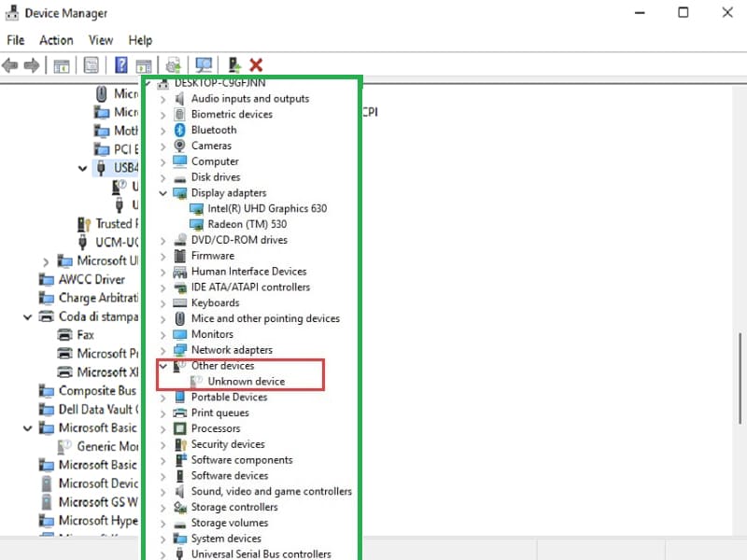747x560 pixels.
Task: Click the Help question mark toolbar icon
Action: [x=121, y=64]
